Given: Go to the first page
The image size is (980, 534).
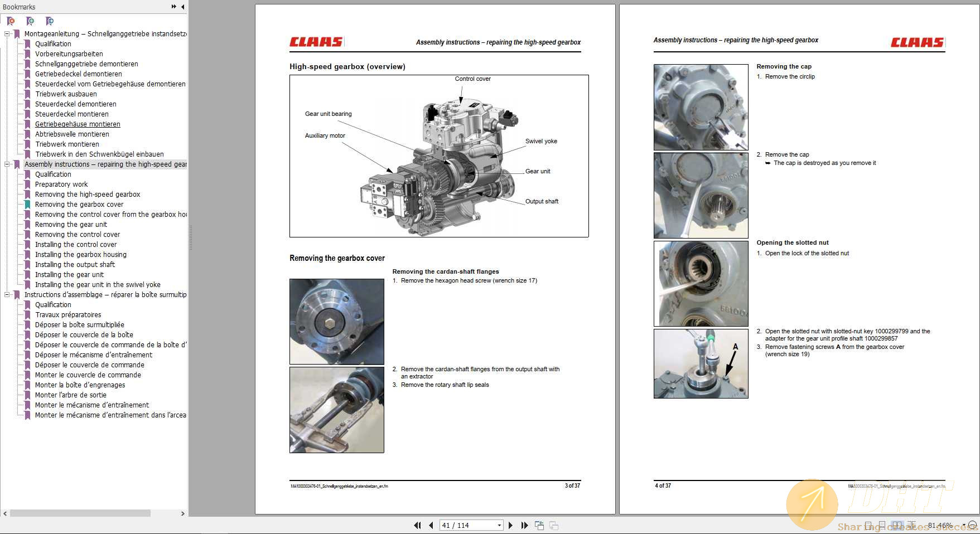Looking at the screenshot, I should coord(417,525).
